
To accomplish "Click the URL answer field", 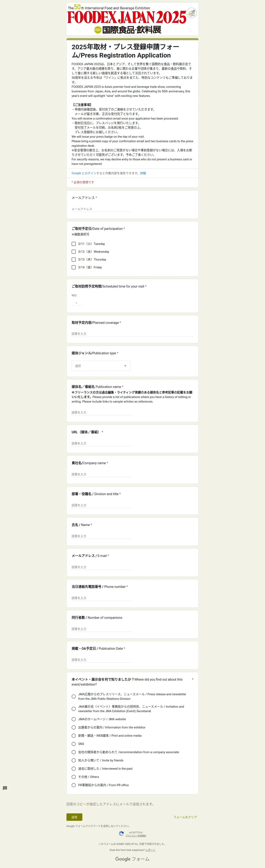I will pyautogui.click(x=102, y=443).
